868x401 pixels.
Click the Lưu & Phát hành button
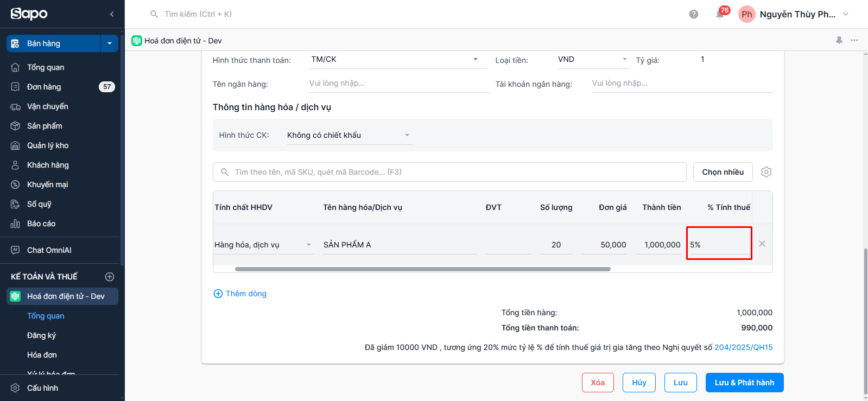(x=744, y=383)
